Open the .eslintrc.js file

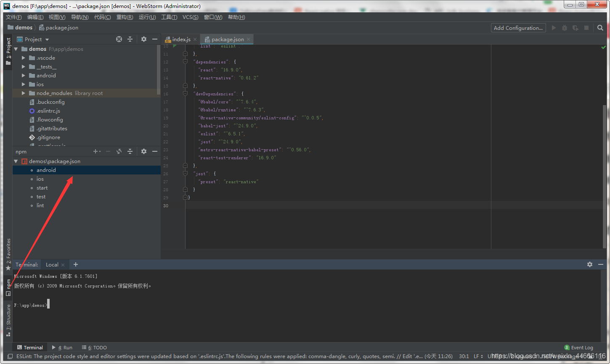click(x=48, y=111)
